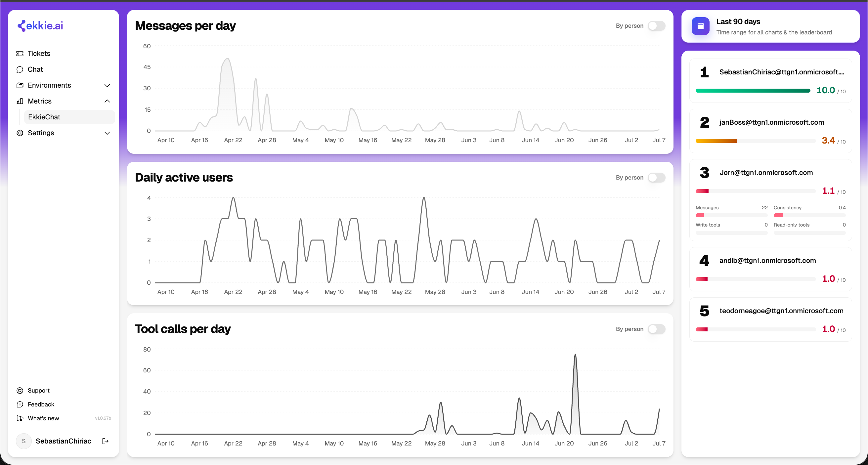This screenshot has height=465, width=868.
Task: Click the S user avatar circle
Action: click(23, 441)
